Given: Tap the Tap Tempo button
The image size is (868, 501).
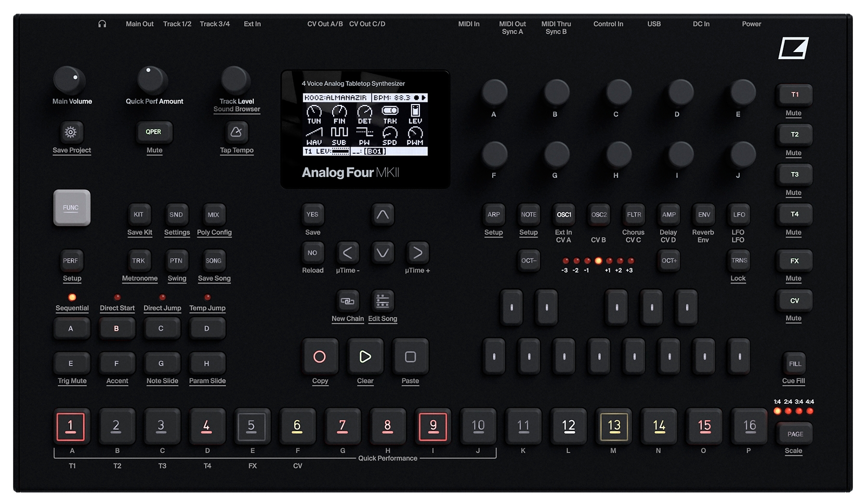Looking at the screenshot, I should click(x=236, y=132).
